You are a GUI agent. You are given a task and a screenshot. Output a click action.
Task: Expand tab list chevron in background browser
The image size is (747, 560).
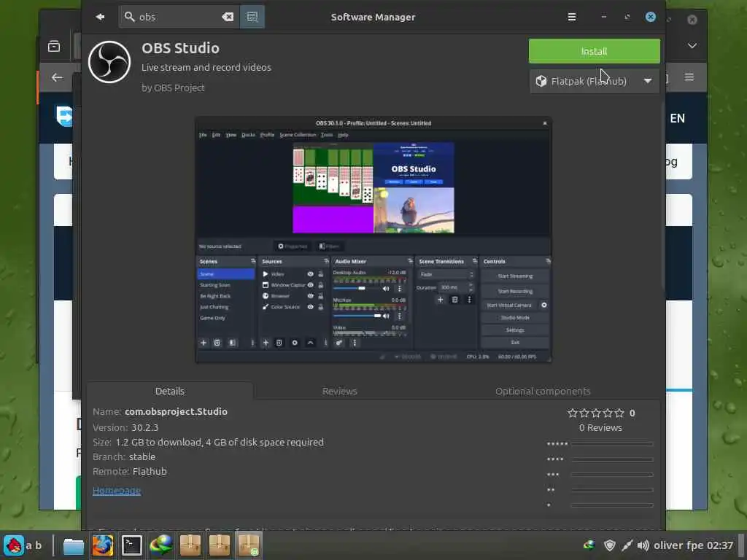(x=692, y=46)
